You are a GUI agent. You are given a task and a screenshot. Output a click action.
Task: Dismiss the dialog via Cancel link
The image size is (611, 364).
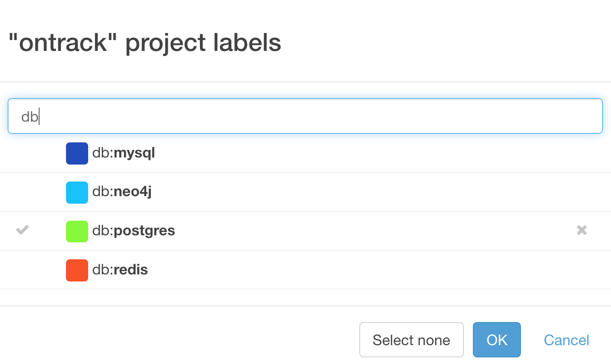coord(566,340)
